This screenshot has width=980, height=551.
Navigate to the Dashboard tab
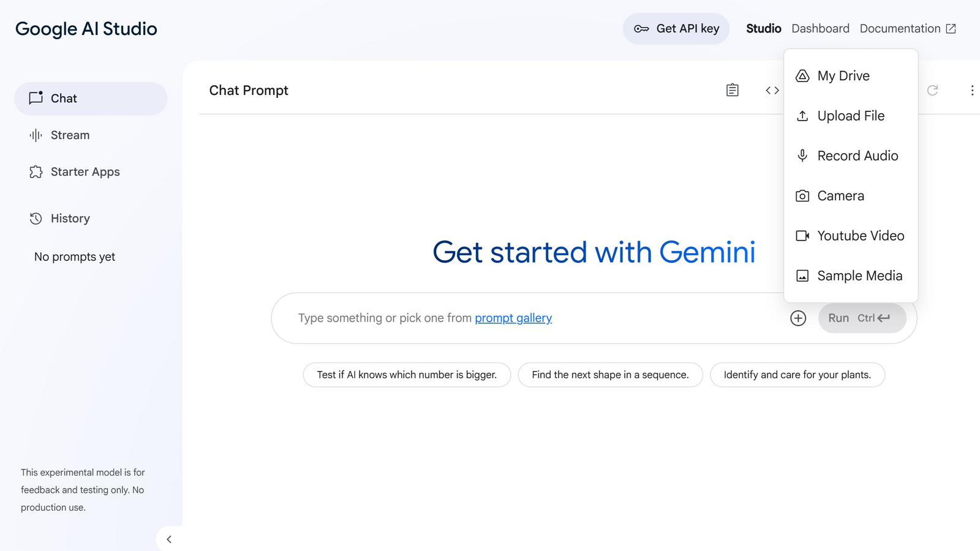coord(820,28)
